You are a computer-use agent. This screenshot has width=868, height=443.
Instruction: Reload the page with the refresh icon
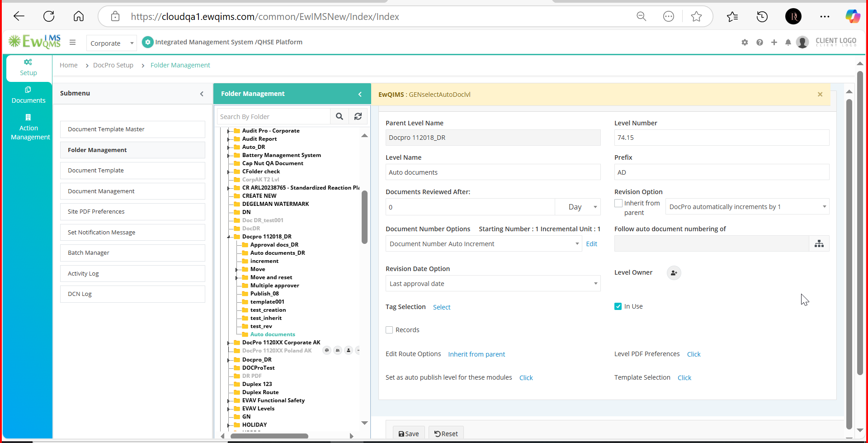[x=49, y=17]
